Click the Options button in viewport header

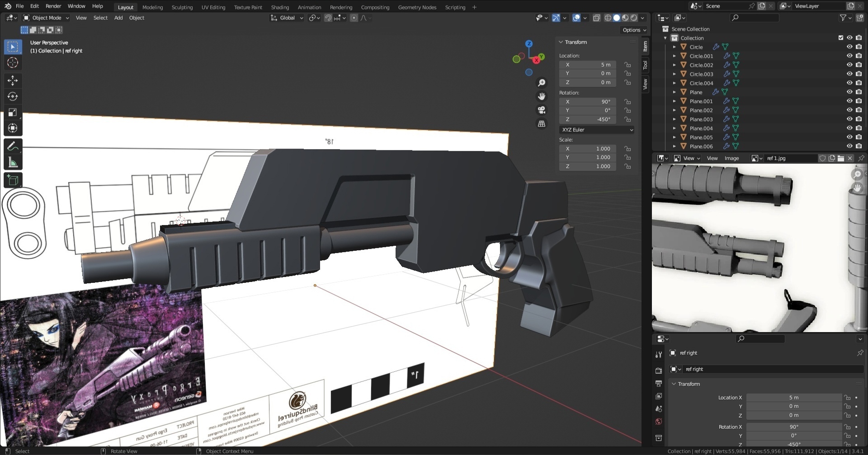(634, 30)
